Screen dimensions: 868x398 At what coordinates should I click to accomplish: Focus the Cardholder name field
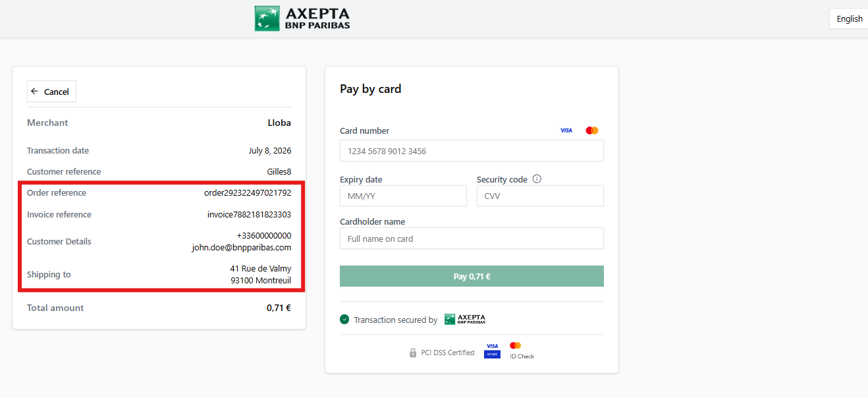[472, 239]
